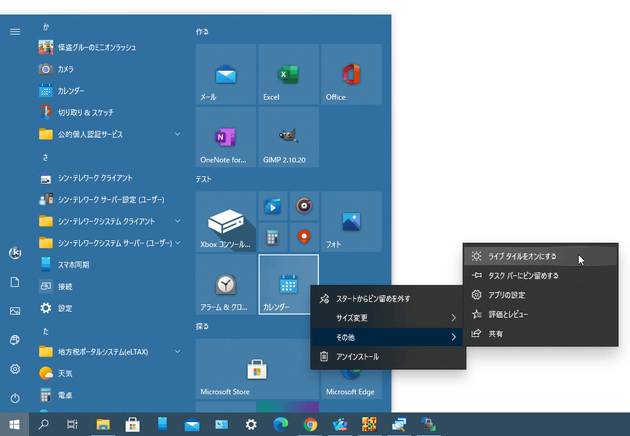Open 設定 in the app list
Image resolution: width=630 pixels, height=436 pixels.
(x=109, y=308)
